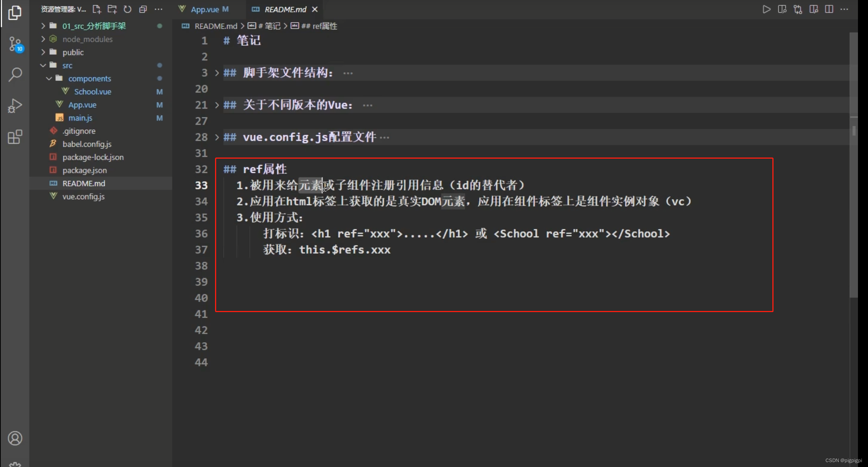The width and height of the screenshot is (868, 467).
Task: Click the # 笔记 breadcrumb segment
Action: [265, 26]
